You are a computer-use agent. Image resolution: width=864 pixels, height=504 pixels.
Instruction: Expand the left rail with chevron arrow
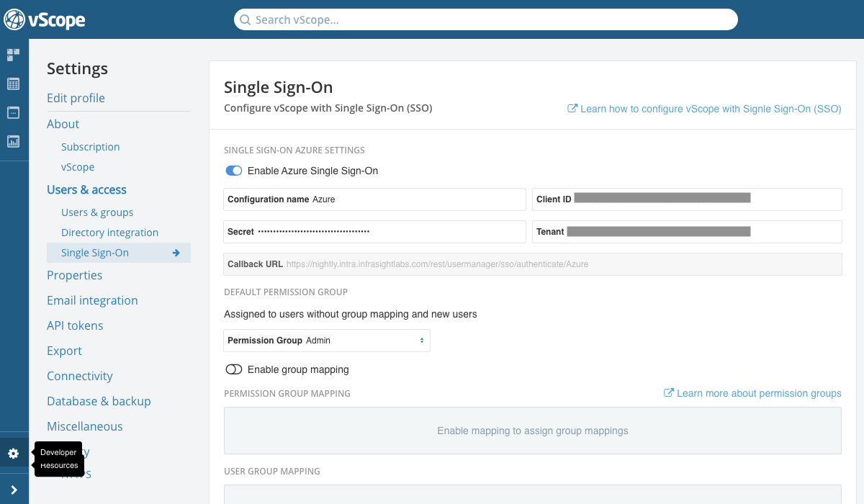14,490
